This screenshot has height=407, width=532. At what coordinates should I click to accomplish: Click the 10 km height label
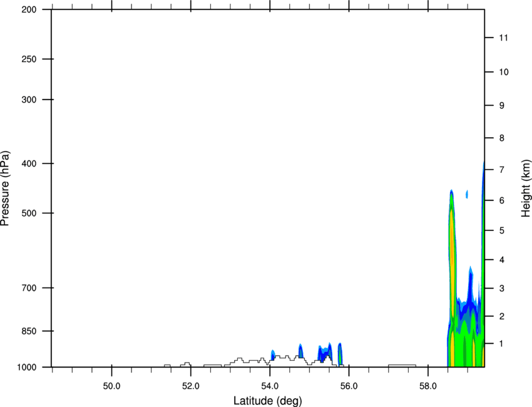[x=504, y=72]
